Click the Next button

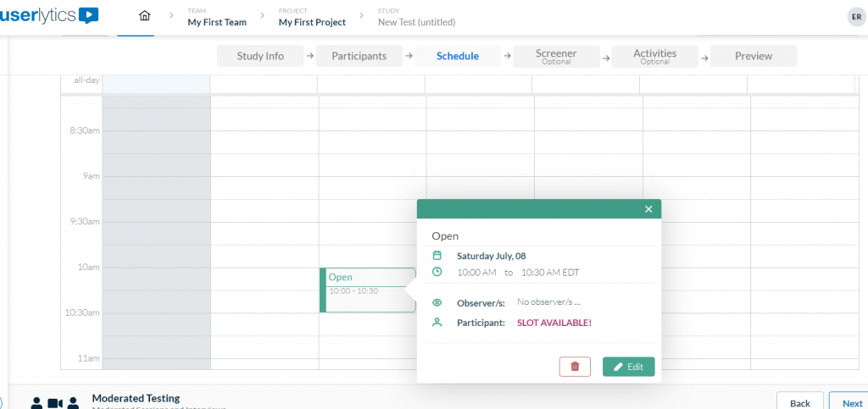850,403
